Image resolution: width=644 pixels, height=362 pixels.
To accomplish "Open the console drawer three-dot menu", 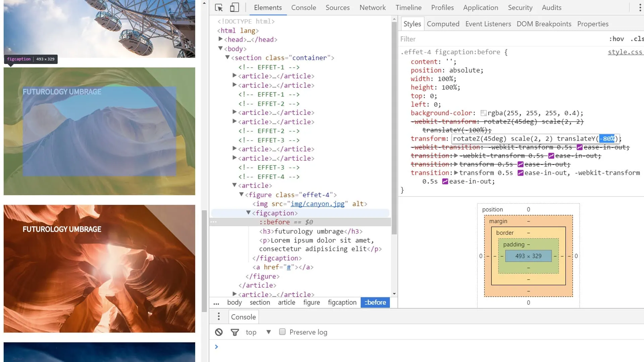I will [219, 316].
